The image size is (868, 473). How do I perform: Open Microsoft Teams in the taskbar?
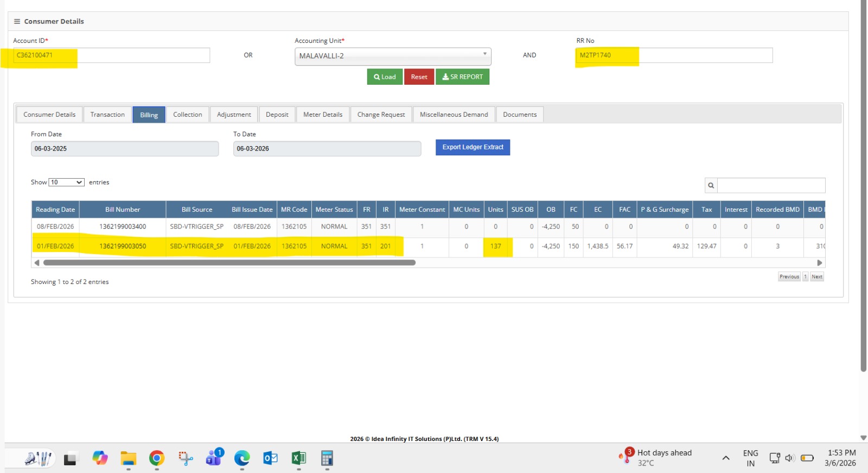point(214,459)
